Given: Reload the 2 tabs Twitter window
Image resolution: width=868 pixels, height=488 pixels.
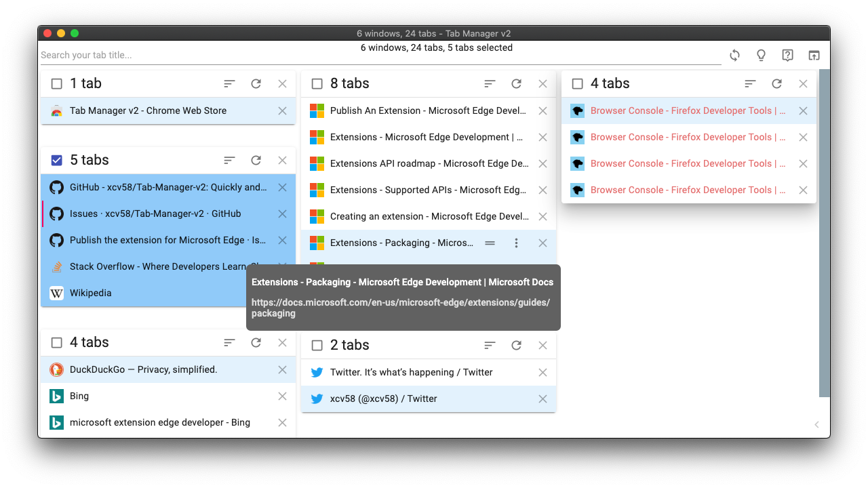Looking at the screenshot, I should 517,346.
